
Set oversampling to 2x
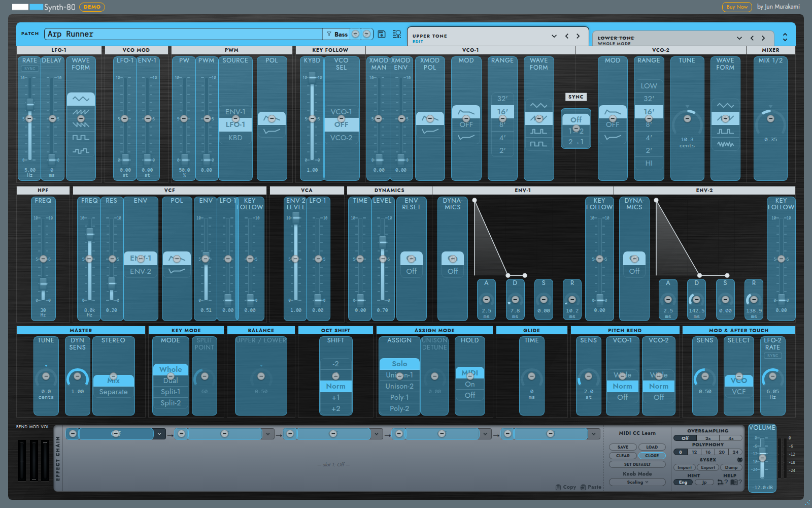coord(708,438)
